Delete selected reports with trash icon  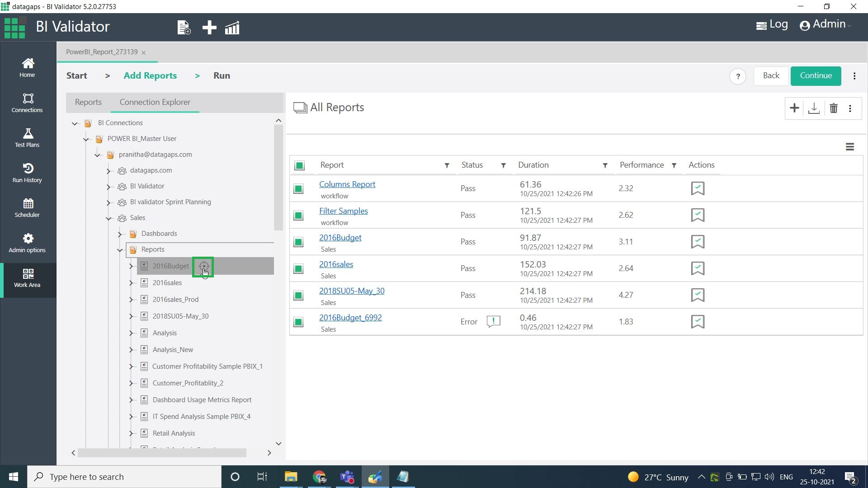834,108
